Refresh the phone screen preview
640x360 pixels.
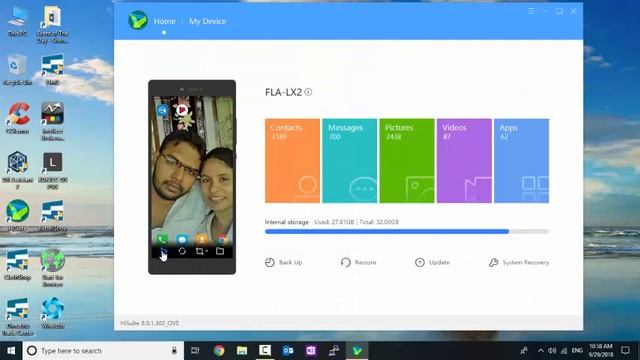click(182, 251)
